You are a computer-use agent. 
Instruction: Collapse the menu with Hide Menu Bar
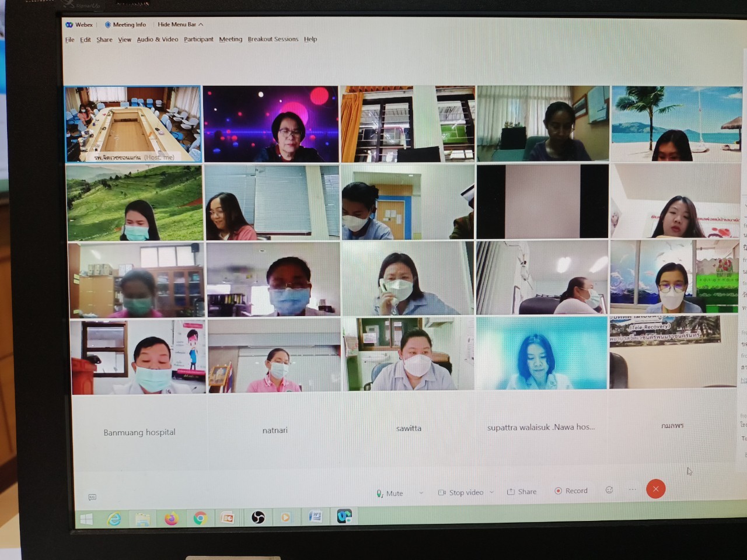(180, 24)
